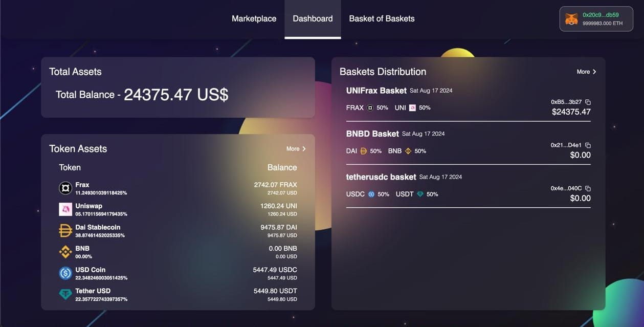Select the BNB token name in Token Assets
Image resolution: width=644 pixels, height=327 pixels.
point(82,248)
